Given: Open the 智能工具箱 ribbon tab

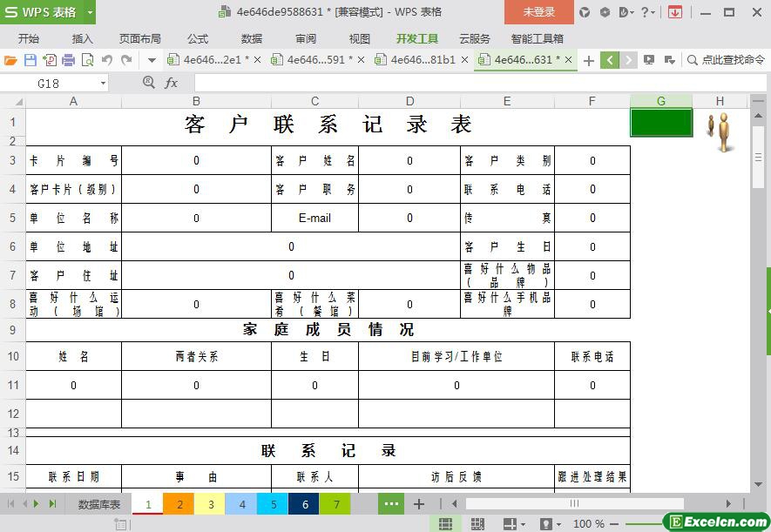Looking at the screenshot, I should pyautogui.click(x=537, y=39).
